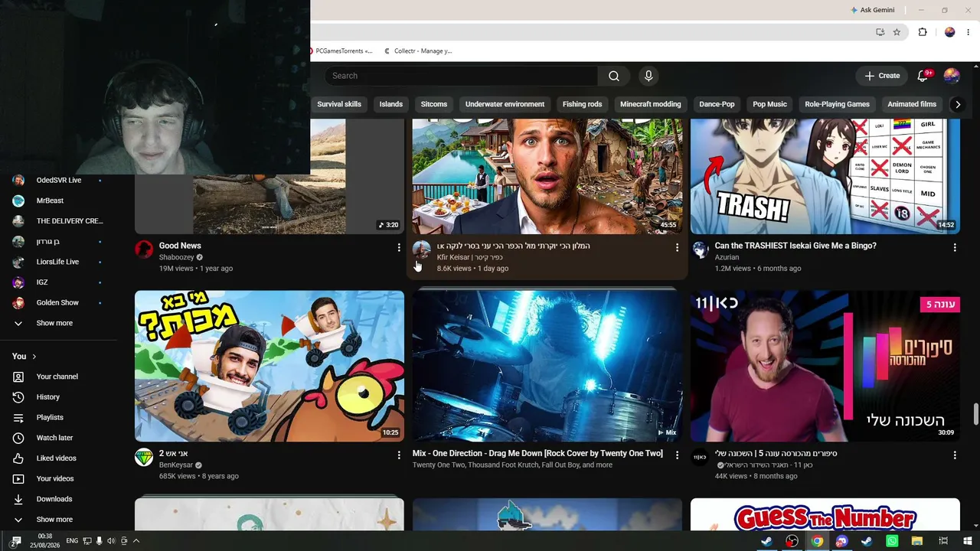Play the TRASHIEST Isekai Bingo video thumbnail

(825, 177)
